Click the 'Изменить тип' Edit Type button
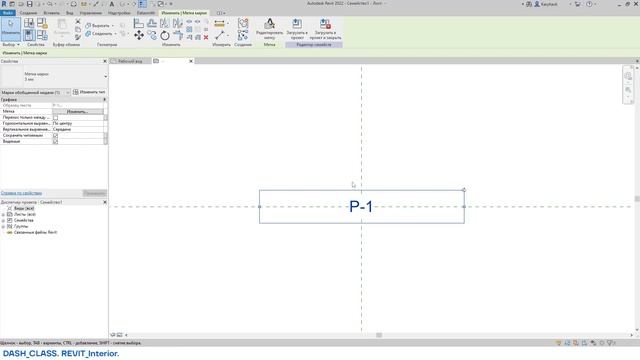The height and width of the screenshot is (360, 640). tap(89, 92)
